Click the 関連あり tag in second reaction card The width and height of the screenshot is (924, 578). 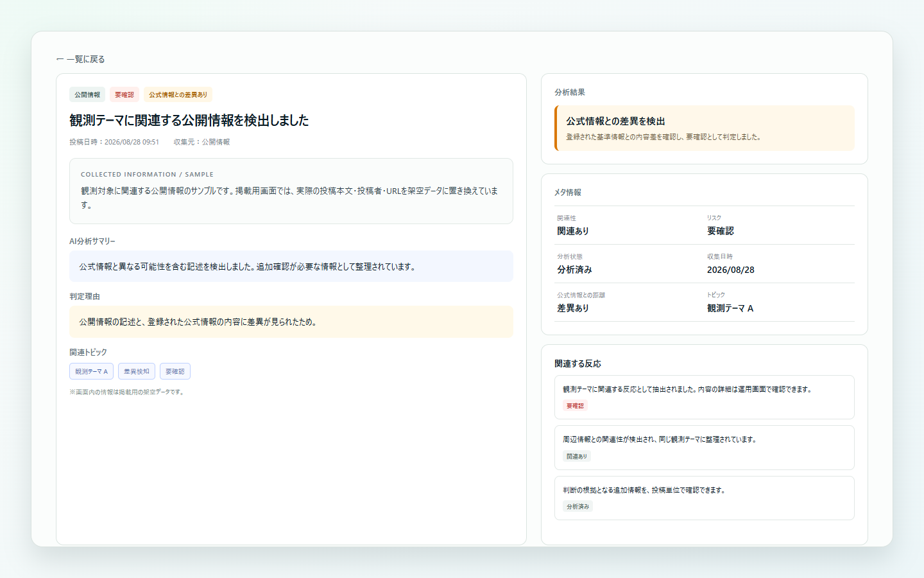point(577,456)
